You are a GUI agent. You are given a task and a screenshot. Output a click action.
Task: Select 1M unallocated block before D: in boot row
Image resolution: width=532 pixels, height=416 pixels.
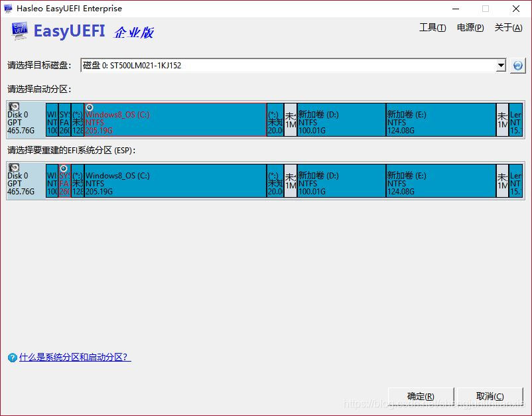(x=291, y=120)
